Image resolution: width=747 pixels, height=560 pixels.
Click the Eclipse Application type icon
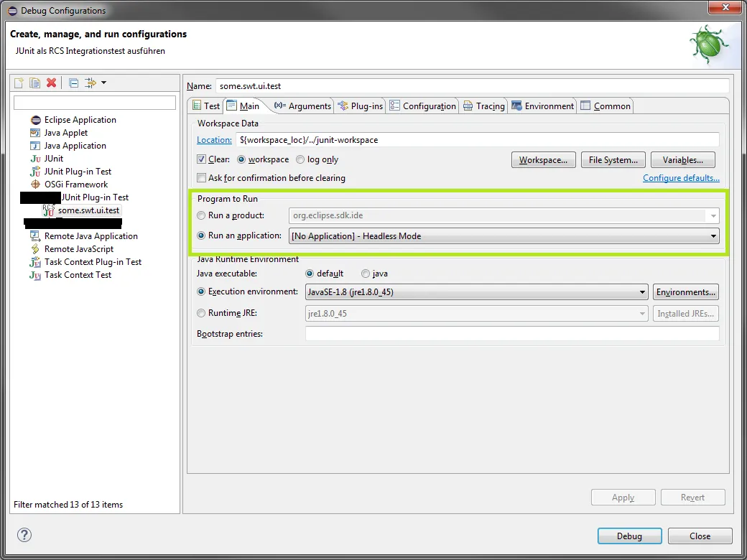(35, 120)
